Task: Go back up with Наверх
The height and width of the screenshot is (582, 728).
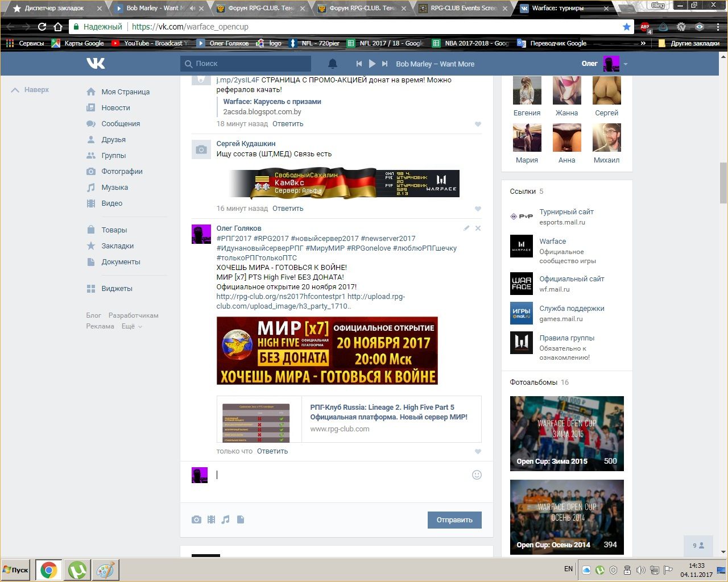Action: [x=30, y=90]
